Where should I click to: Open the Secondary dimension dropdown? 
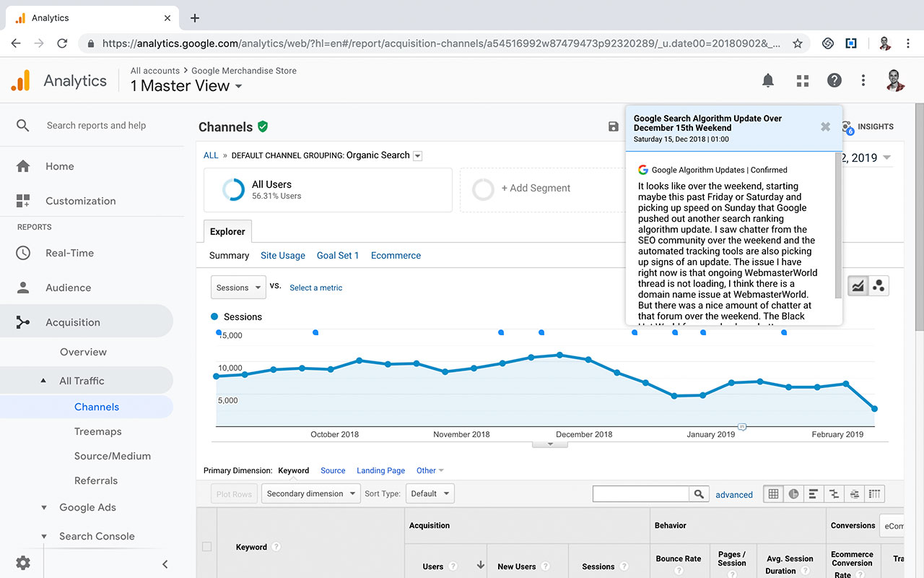click(x=310, y=494)
